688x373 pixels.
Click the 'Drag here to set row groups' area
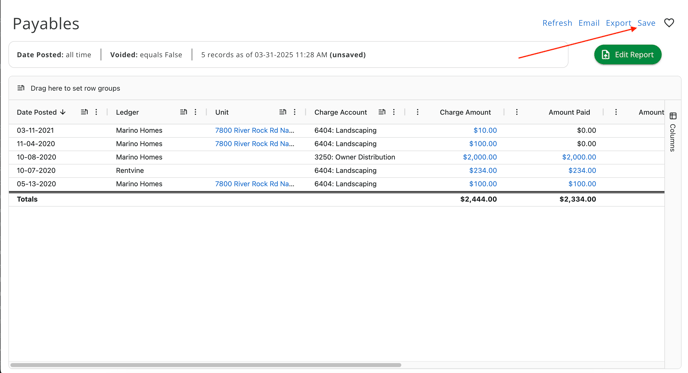pos(75,88)
